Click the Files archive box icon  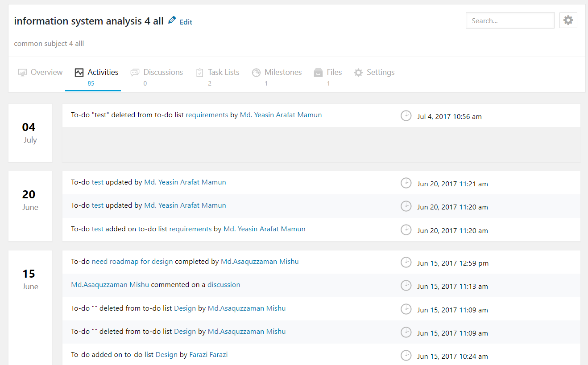tap(318, 72)
